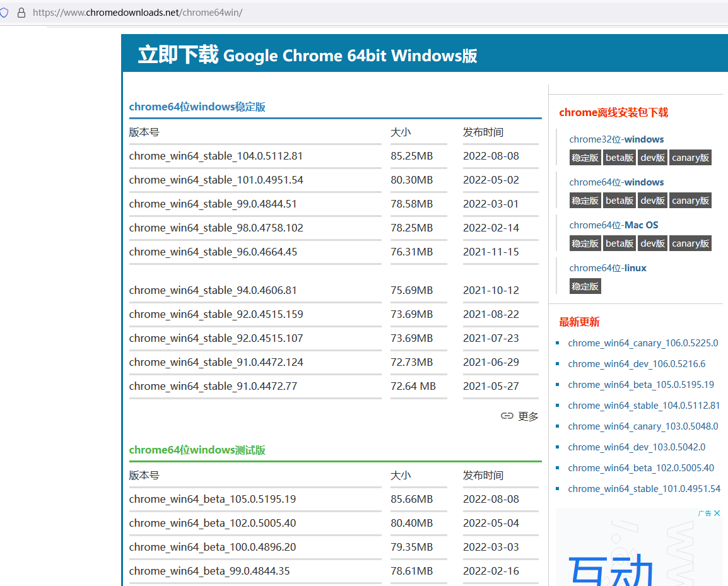Open chrome32位-windows sidebar link
Viewport: 728px width, 586px height.
(x=616, y=139)
